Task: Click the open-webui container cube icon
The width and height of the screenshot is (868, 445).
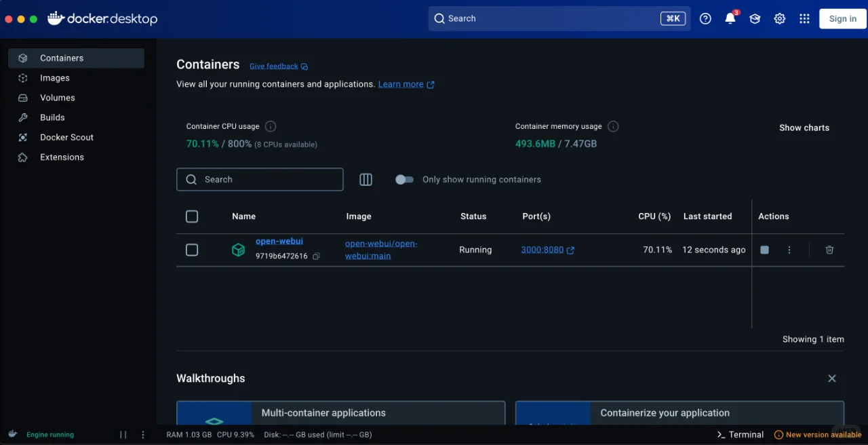Action: point(238,250)
